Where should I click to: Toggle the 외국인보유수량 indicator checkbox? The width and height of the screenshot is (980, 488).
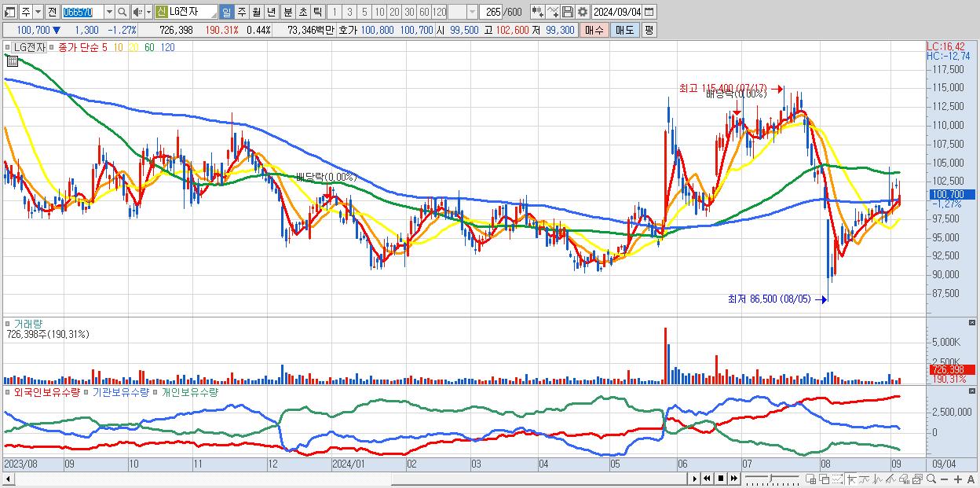[x=9, y=391]
